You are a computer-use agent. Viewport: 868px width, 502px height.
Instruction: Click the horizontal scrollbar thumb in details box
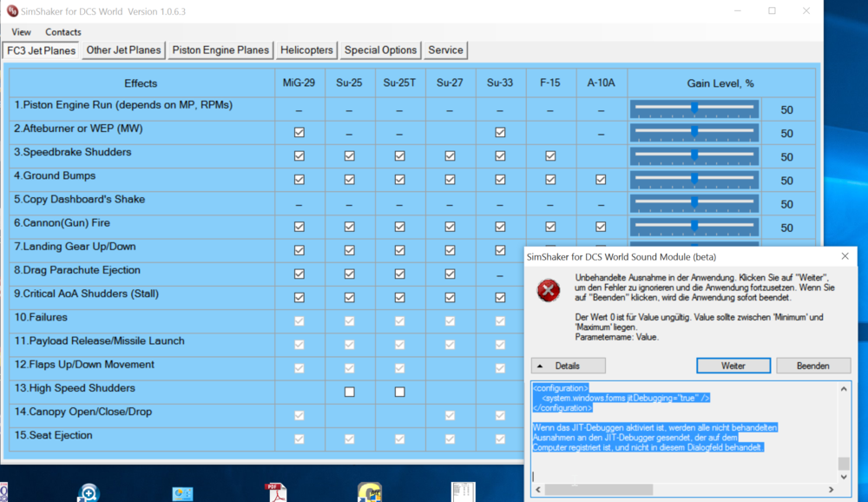pos(599,489)
